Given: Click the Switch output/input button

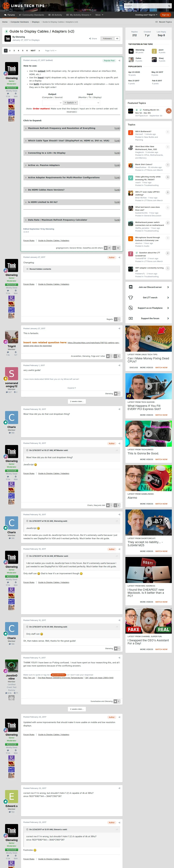Looking at the screenshot, I should pos(70,103).
